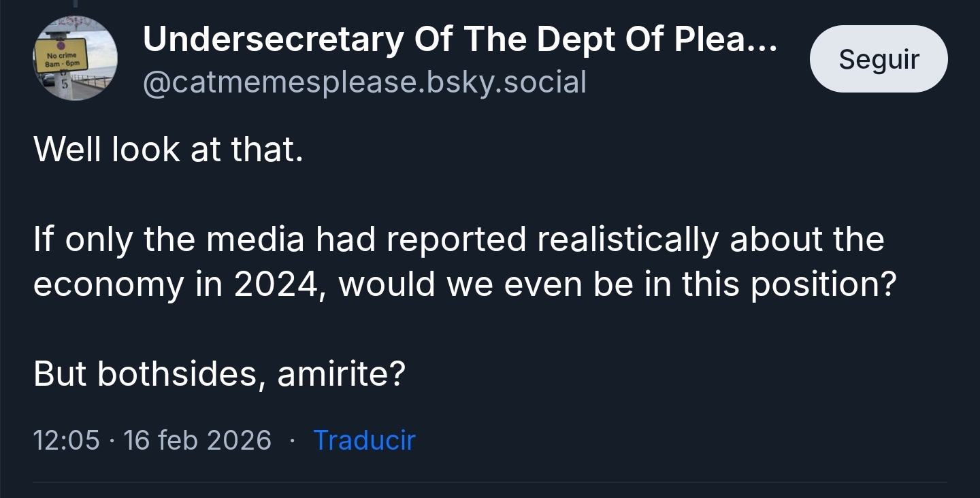Click the @catmemesplease.bsky.social handle
Viewport: 980px width, 498px height.
364,83
